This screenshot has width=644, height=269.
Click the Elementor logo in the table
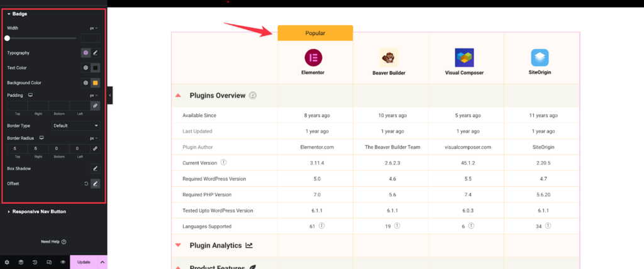313,57
